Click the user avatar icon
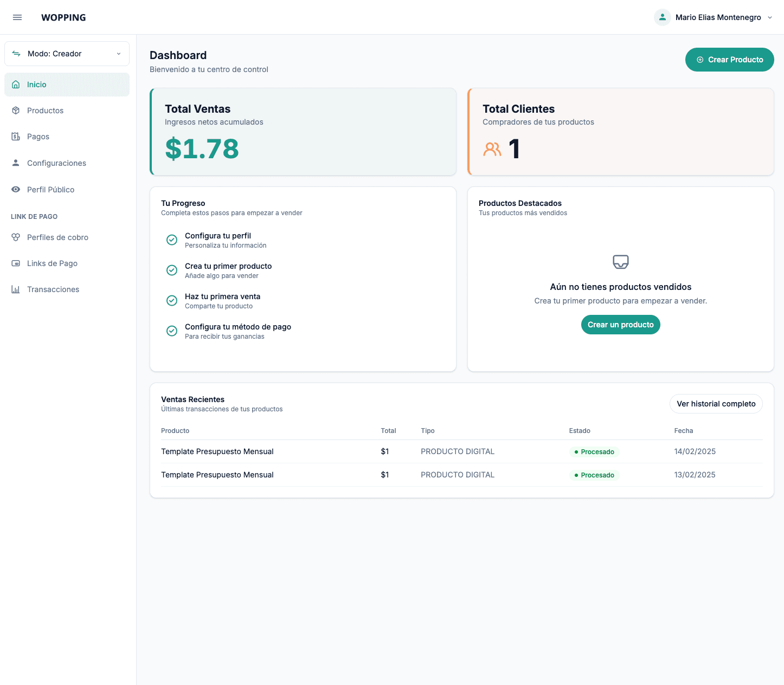Image resolution: width=784 pixels, height=685 pixels. pos(663,17)
